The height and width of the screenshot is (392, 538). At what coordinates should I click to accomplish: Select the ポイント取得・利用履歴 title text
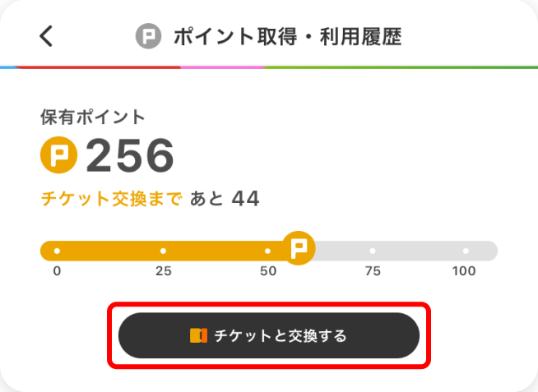[x=288, y=36]
